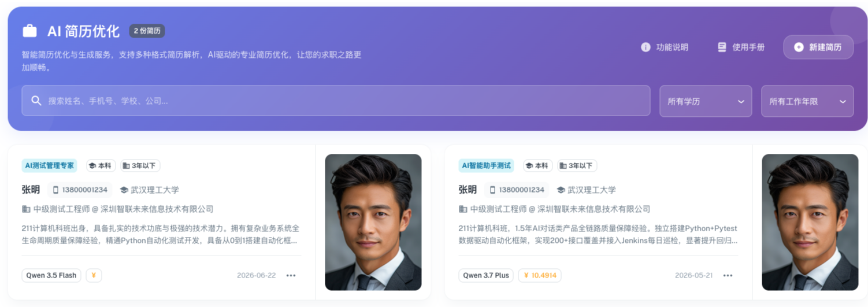This screenshot has height=307, width=868.
Task: Click the search magnifier icon
Action: (x=36, y=101)
